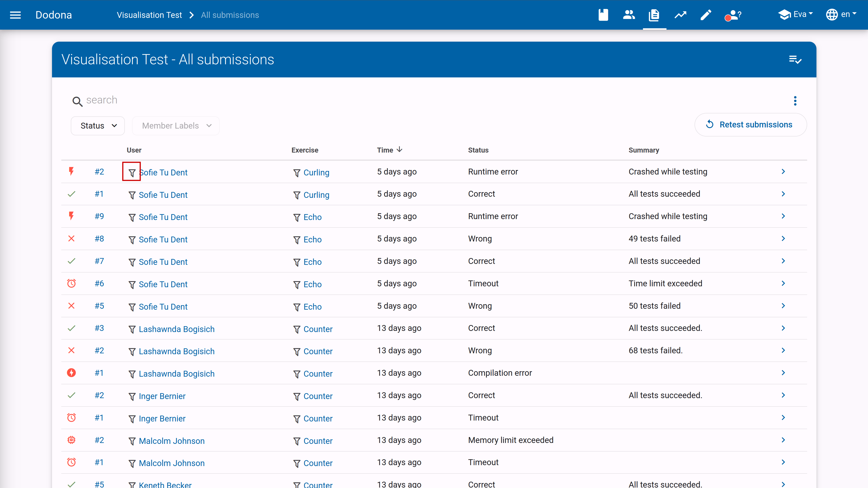Click the All submissions breadcrumb text

tap(230, 15)
